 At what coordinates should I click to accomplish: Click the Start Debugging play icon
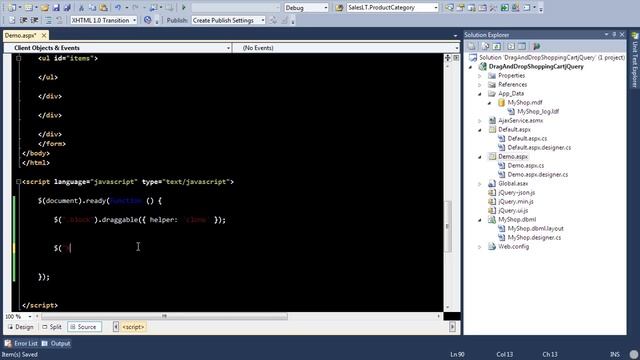[184, 7]
